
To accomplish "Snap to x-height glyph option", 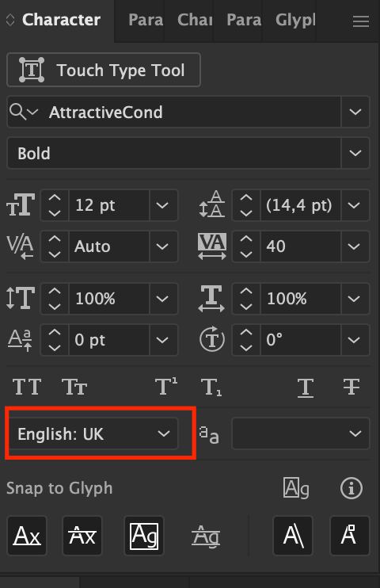I will pyautogui.click(x=82, y=536).
